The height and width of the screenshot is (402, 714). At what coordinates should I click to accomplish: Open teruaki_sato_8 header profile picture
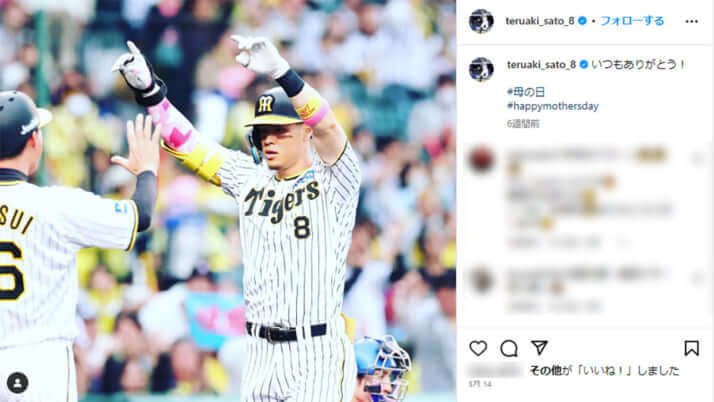click(481, 21)
